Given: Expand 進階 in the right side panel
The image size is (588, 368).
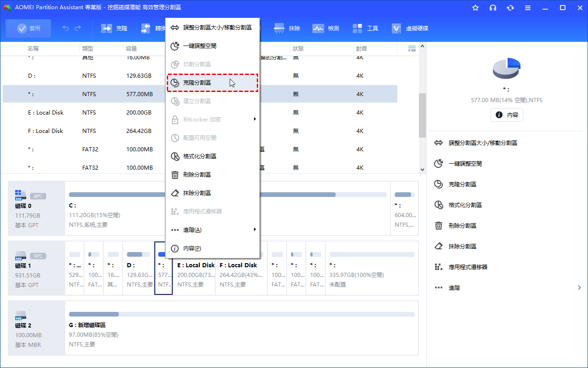Looking at the screenshot, I should (508, 287).
